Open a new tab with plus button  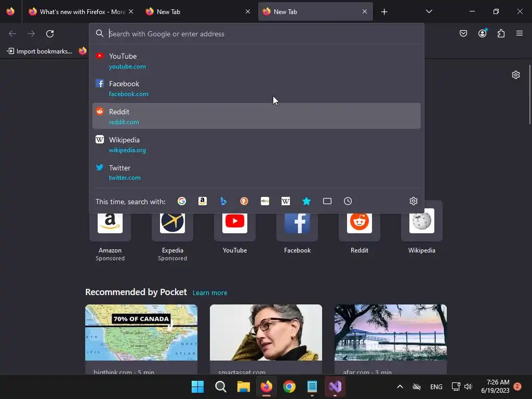384,12
